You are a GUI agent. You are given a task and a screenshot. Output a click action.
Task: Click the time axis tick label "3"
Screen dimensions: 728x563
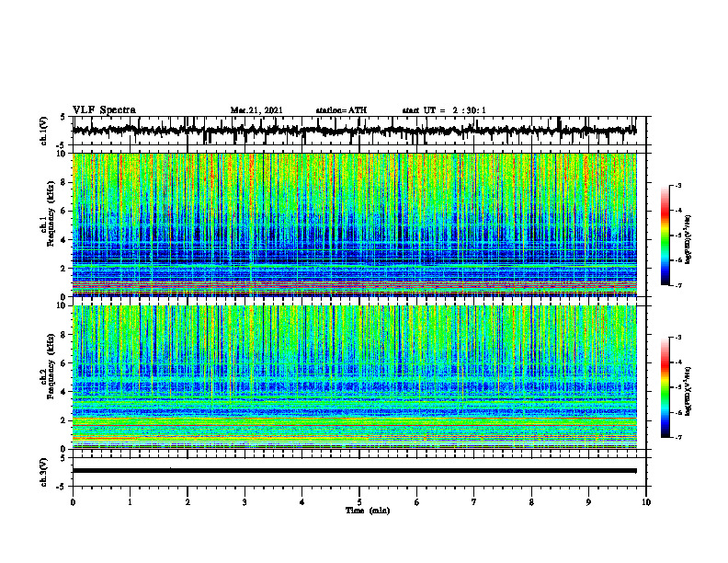245,502
